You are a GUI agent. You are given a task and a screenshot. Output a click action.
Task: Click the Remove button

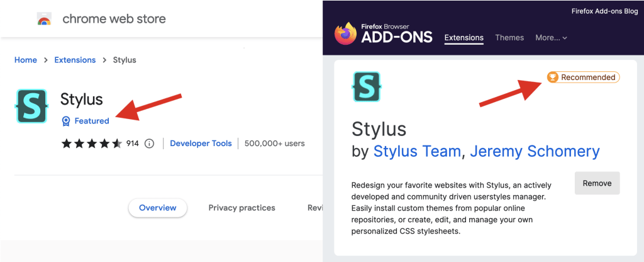[x=597, y=183]
